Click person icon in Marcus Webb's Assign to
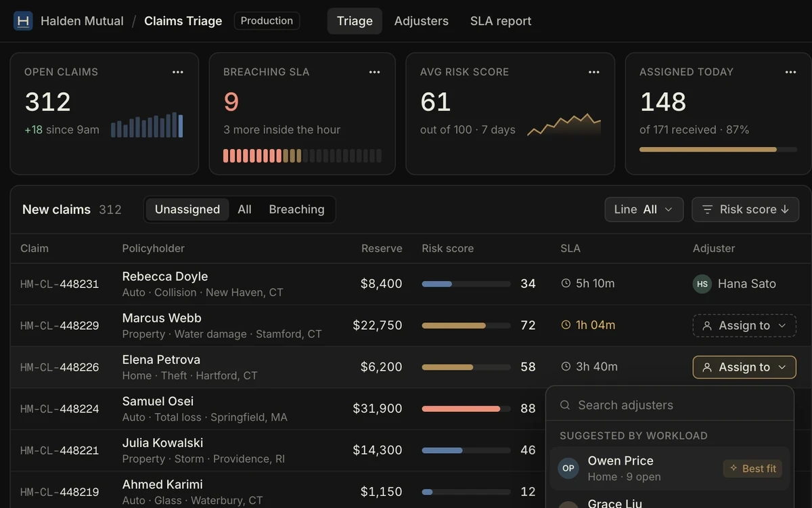 pos(707,326)
